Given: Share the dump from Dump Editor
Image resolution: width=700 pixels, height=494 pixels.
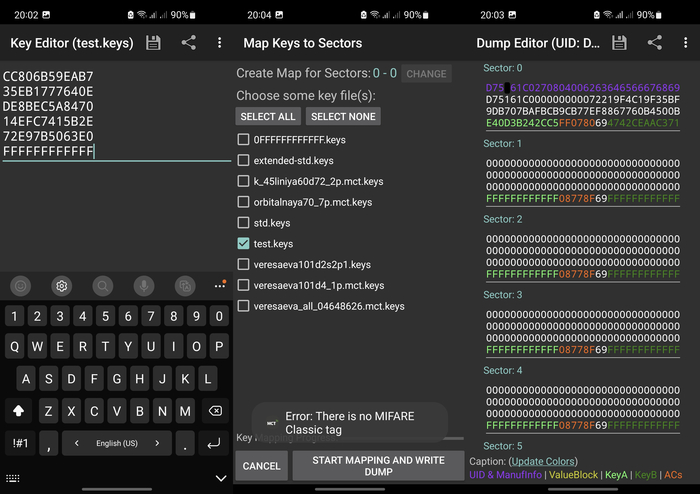Looking at the screenshot, I should (x=655, y=43).
